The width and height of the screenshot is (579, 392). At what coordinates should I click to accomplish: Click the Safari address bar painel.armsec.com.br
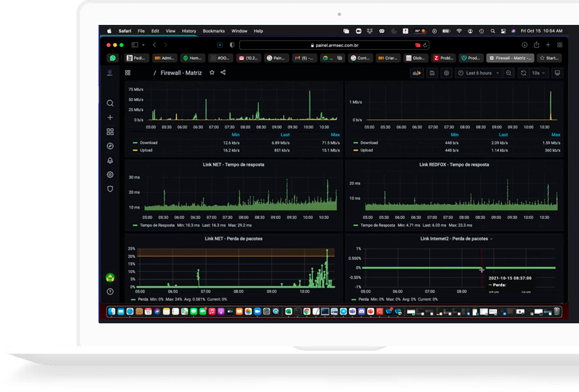point(334,45)
